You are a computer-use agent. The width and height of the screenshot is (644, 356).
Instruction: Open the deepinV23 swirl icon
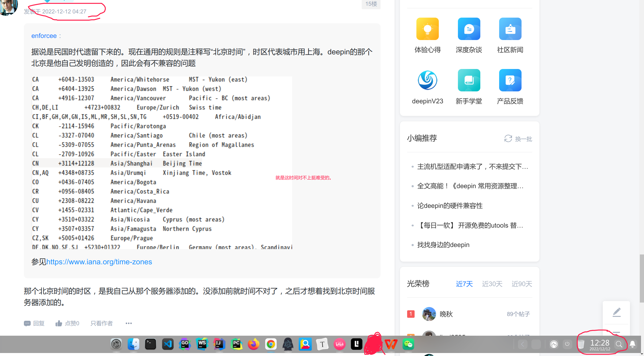point(427,80)
